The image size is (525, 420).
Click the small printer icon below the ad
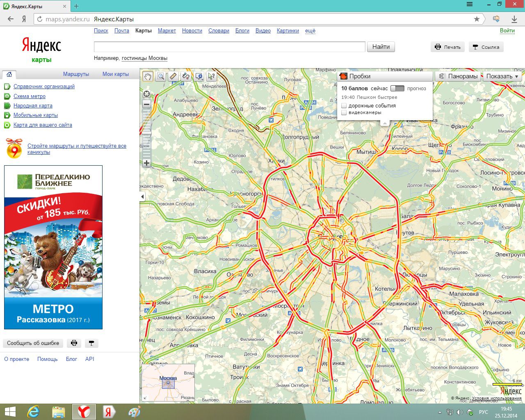pos(74,343)
